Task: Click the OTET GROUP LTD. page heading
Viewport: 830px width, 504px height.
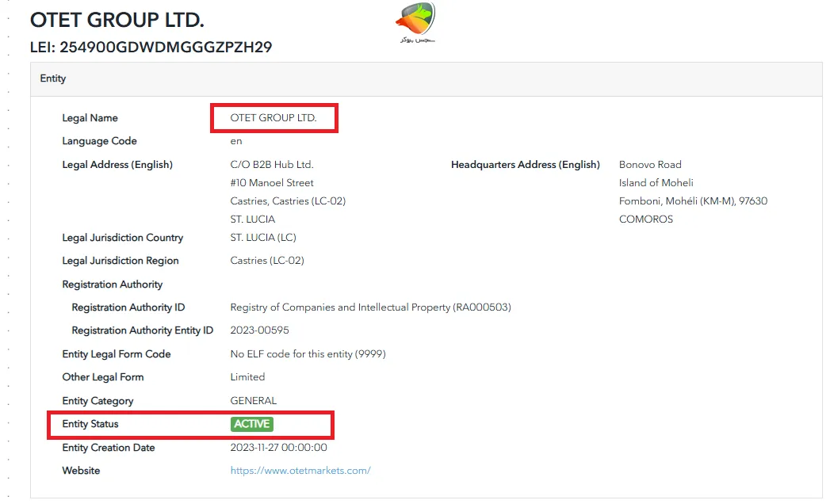Action: 117,20
